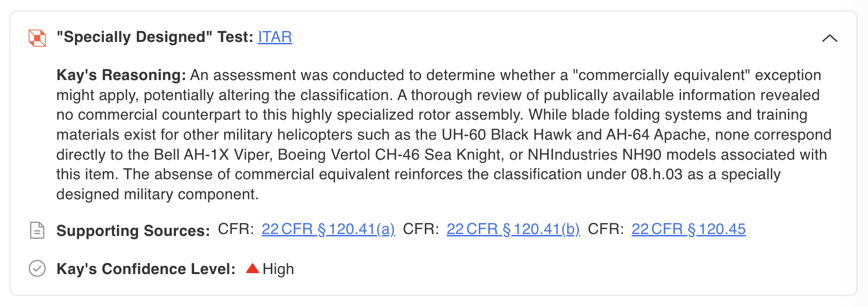This screenshot has width=868, height=306.
Task: Open the 22 CFR §120.41(a) source link
Action: (x=328, y=229)
